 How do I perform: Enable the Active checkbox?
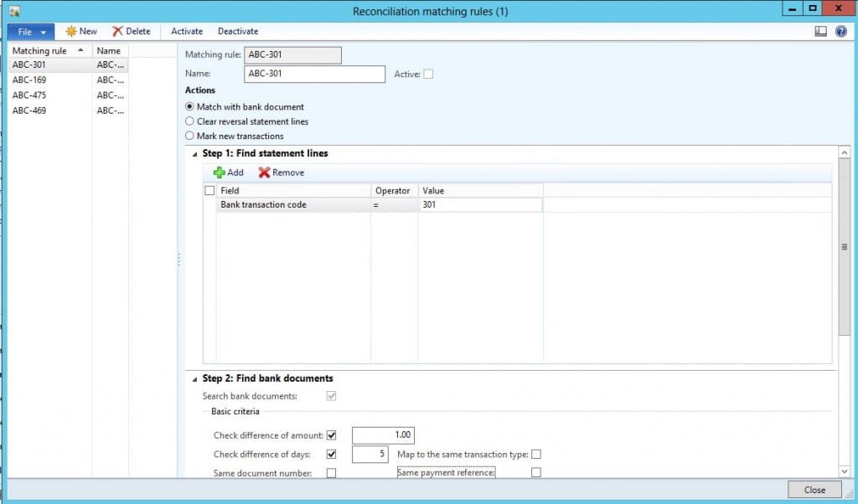430,74
